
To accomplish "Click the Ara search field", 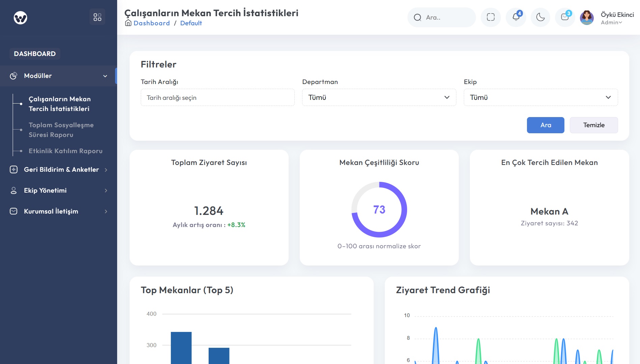I will pyautogui.click(x=442, y=17).
